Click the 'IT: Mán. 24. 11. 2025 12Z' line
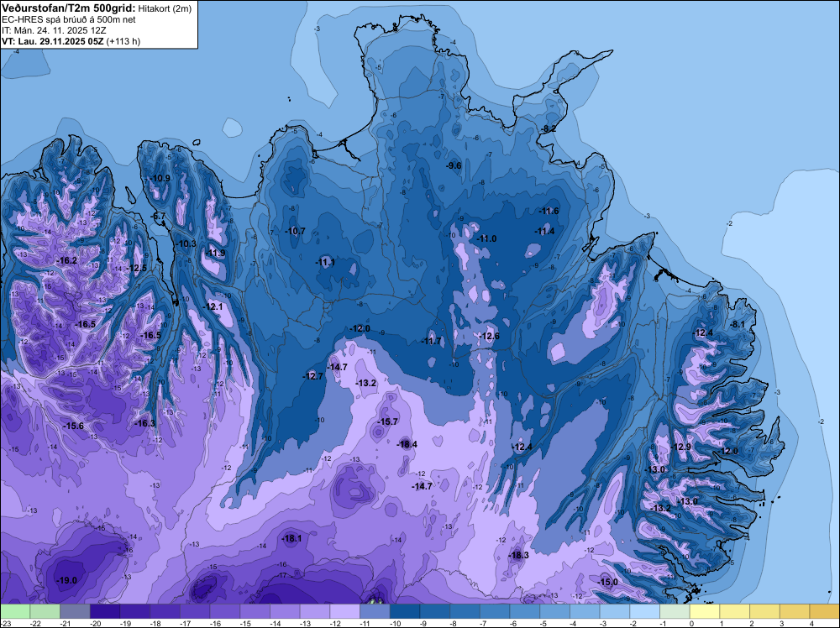This screenshot has width=840, height=628. click(x=54, y=30)
